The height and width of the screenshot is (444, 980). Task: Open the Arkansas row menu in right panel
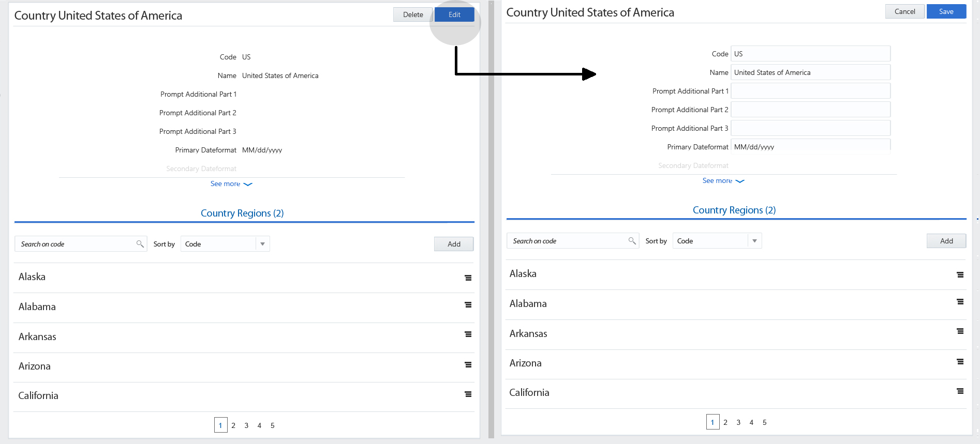tap(960, 331)
